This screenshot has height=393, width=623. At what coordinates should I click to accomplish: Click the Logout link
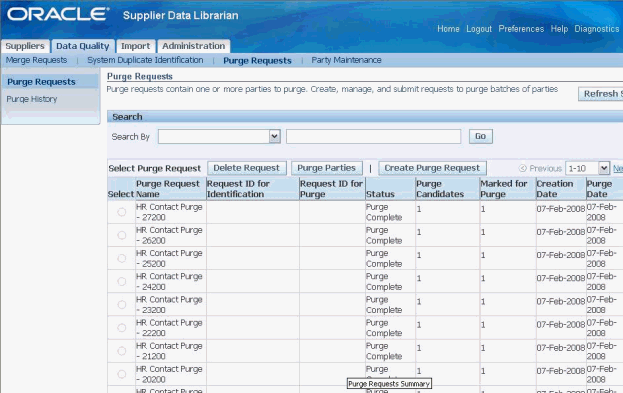pyautogui.click(x=479, y=29)
